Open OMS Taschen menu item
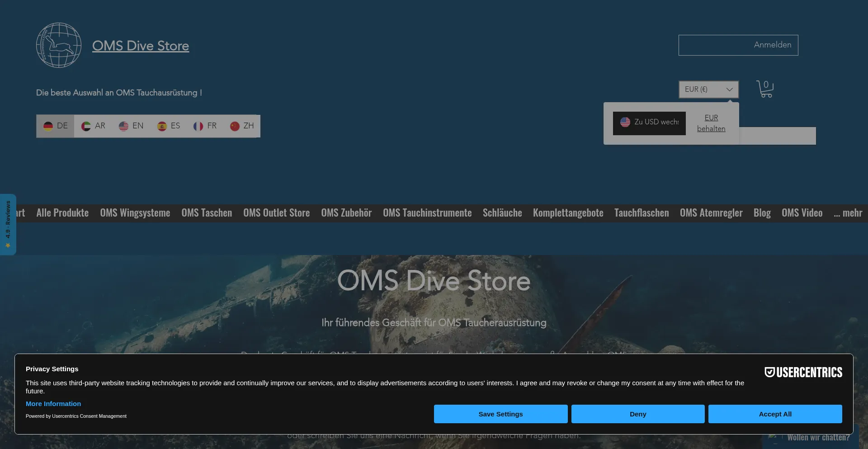 point(207,213)
